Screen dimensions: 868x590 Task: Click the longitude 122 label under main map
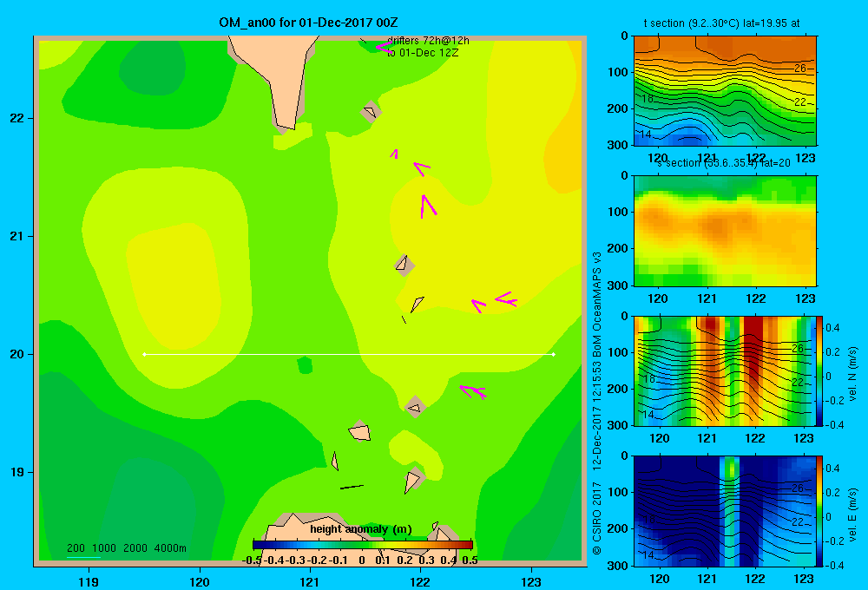420,581
